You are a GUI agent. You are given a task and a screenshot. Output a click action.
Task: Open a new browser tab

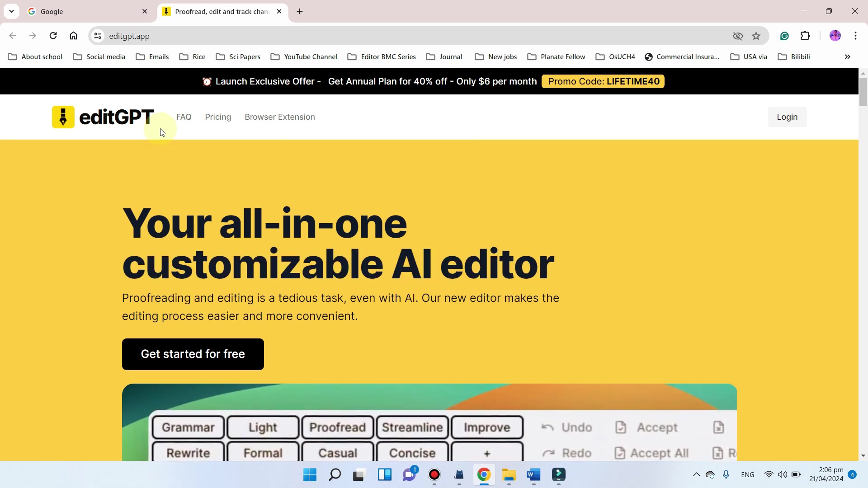point(300,11)
